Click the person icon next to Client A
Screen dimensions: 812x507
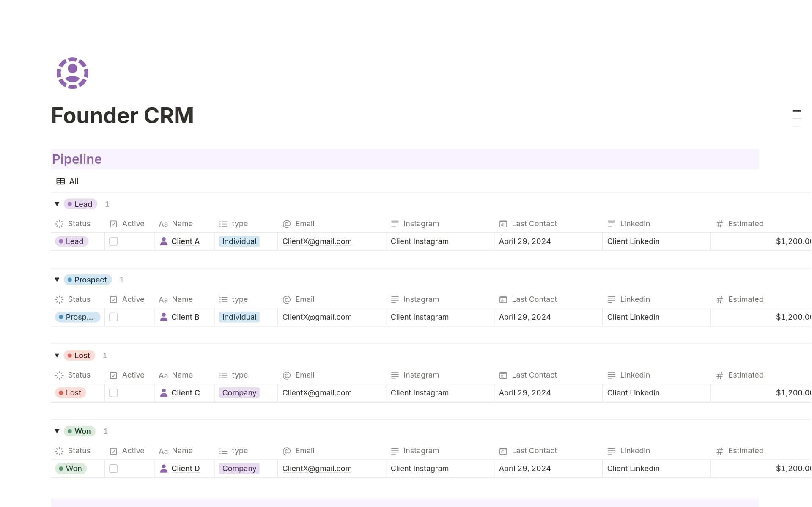coord(164,241)
